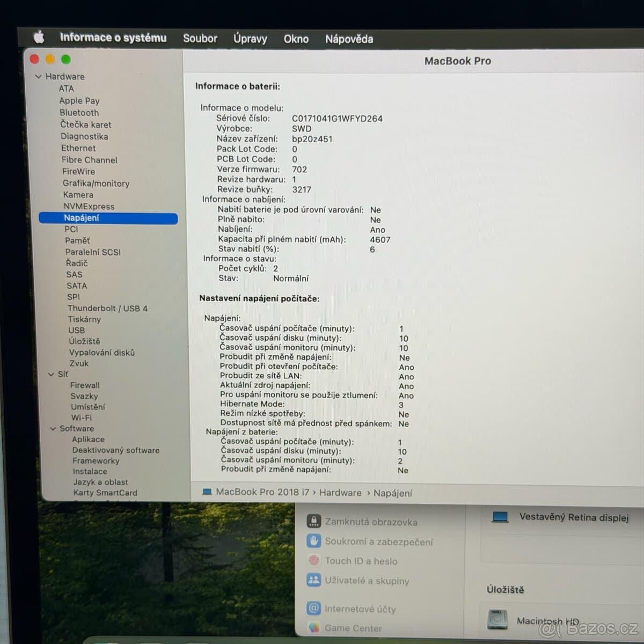
Task: Click the Vestavěný Retina displej icon
Action: 500,517
